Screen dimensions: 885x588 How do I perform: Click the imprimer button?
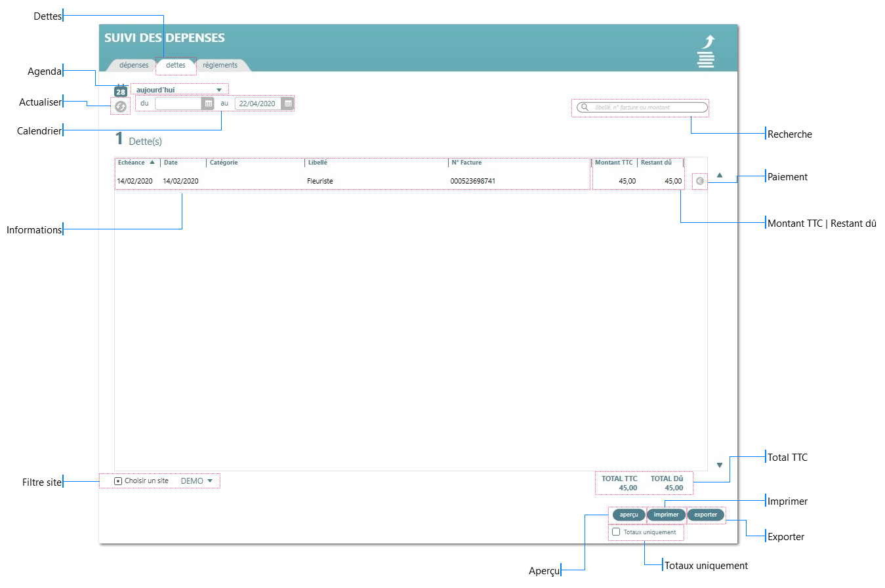(666, 515)
